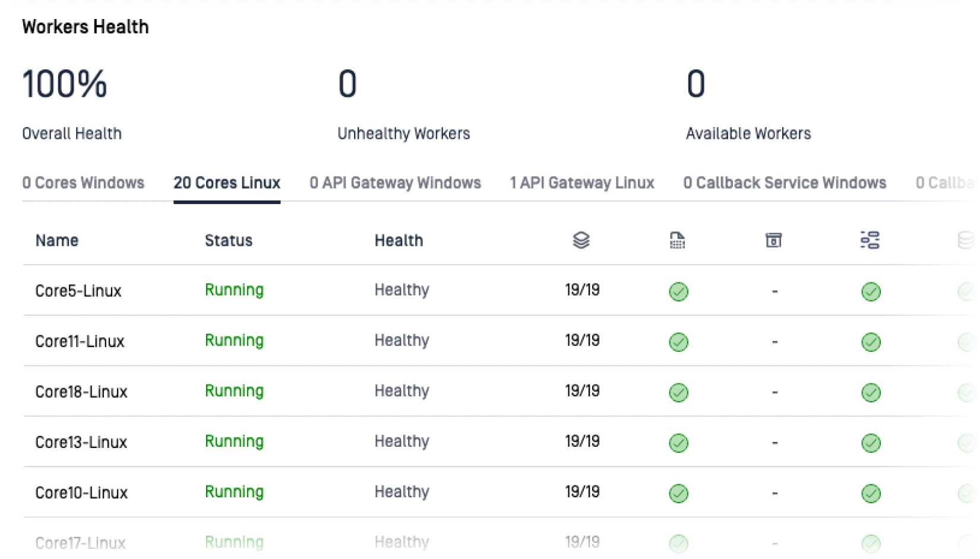Click the Health column header

(x=399, y=240)
